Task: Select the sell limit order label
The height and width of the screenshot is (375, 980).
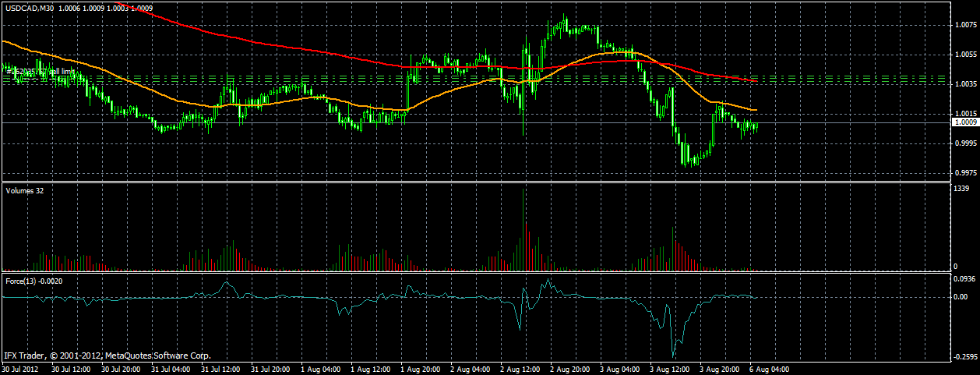Action: click(41, 71)
